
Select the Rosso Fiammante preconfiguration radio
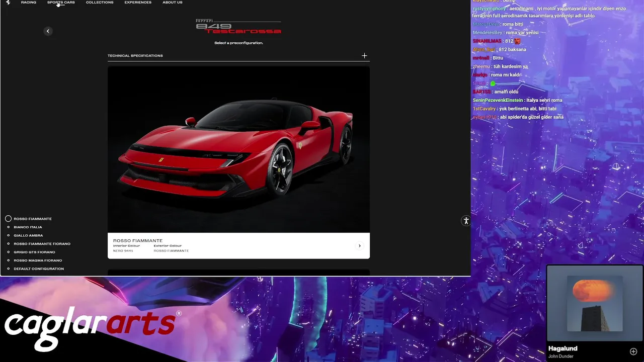click(x=9, y=219)
